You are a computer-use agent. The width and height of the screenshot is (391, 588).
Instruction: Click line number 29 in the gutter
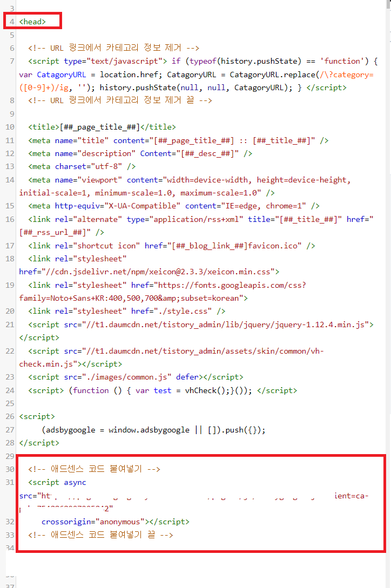click(10, 456)
